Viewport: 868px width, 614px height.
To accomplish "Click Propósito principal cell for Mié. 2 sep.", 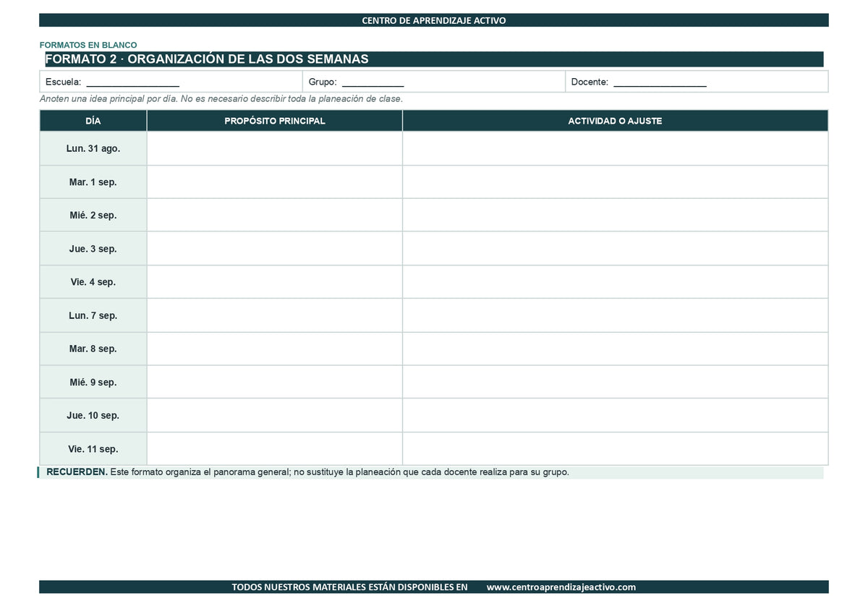I will pyautogui.click(x=275, y=216).
